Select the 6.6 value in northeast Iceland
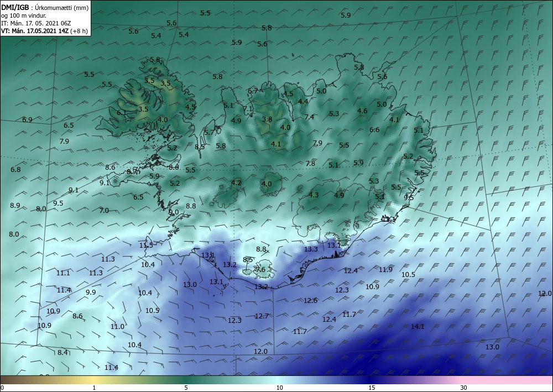The height and width of the screenshot is (392, 553). pyautogui.click(x=374, y=130)
